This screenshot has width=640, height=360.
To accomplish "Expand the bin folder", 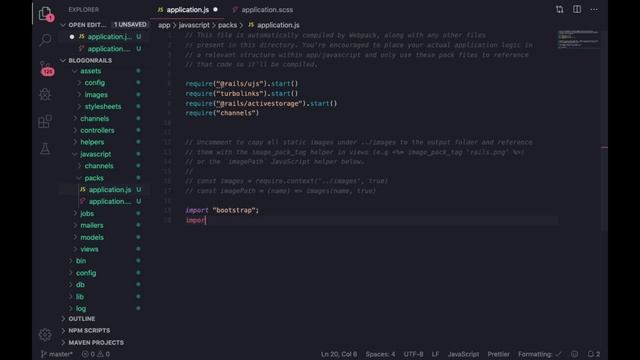I will click(80, 261).
